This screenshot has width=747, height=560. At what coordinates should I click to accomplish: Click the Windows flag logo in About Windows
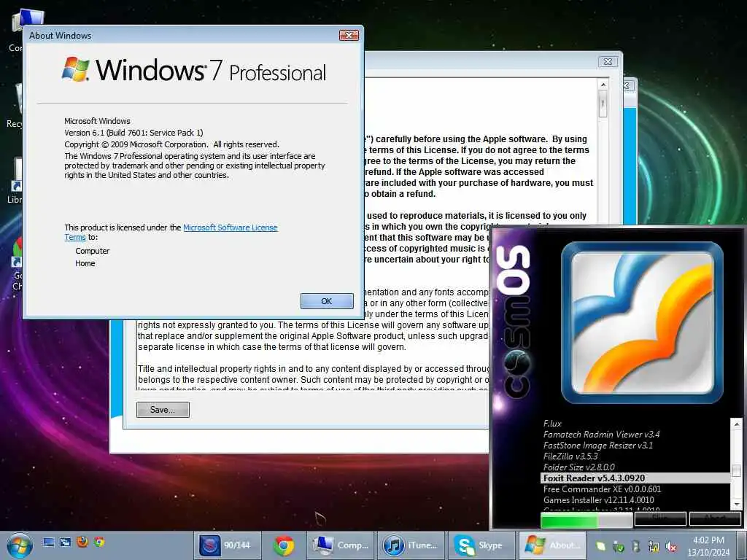76,69
